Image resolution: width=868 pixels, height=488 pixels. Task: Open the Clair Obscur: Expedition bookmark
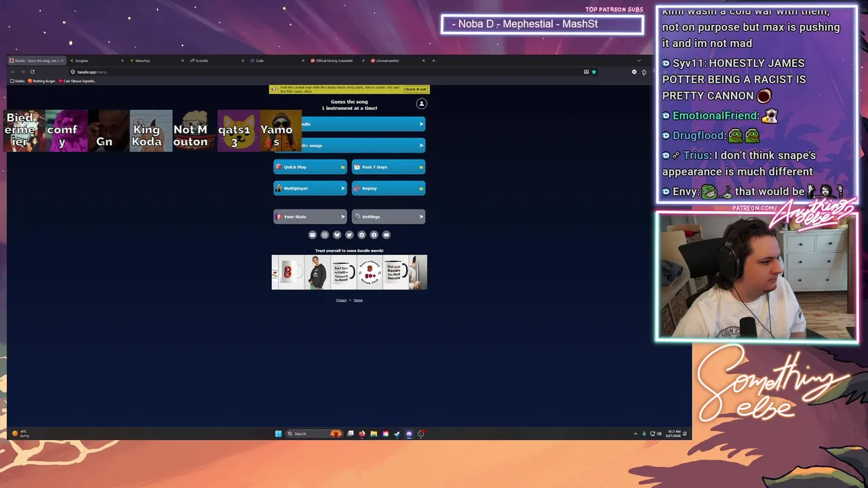(78, 81)
